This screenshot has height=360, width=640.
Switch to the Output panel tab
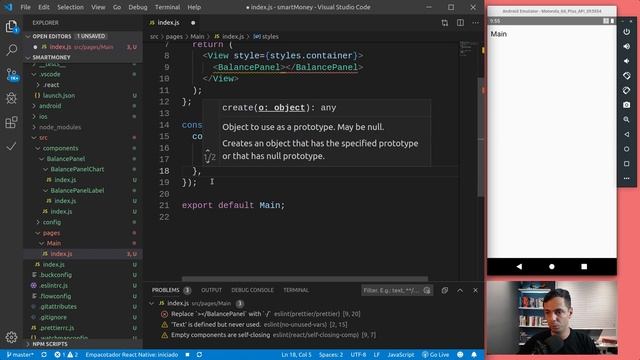211,290
